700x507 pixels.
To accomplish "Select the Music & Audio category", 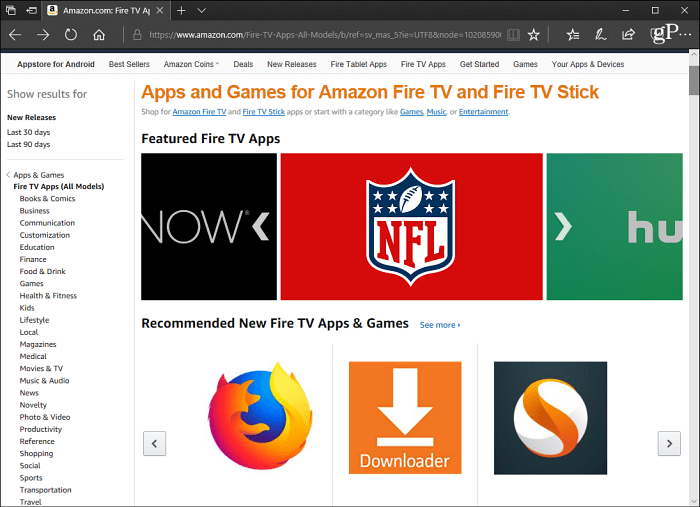I will click(x=44, y=381).
